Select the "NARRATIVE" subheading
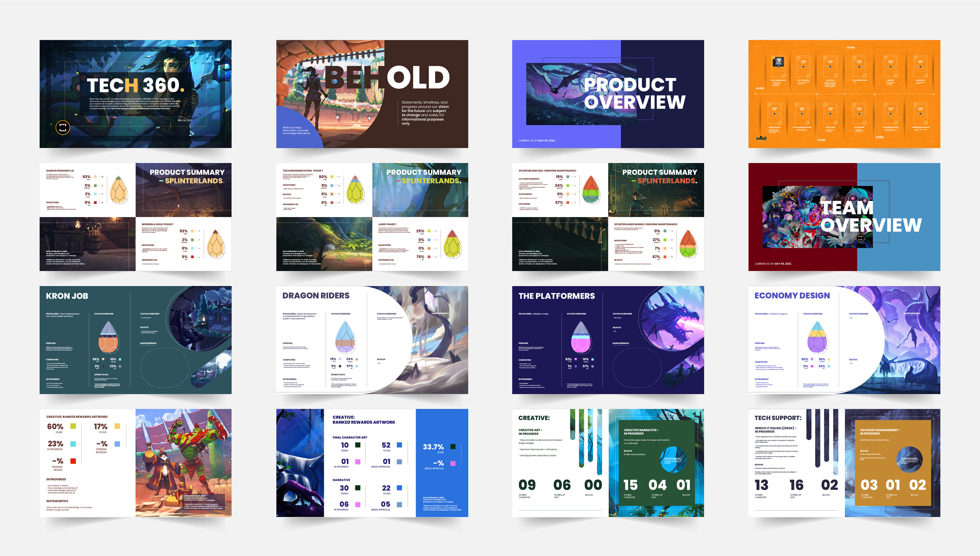 click(x=341, y=480)
